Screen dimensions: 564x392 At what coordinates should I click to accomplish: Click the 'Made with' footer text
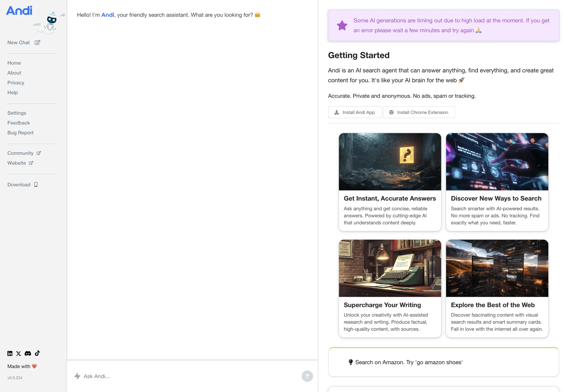[x=19, y=366]
